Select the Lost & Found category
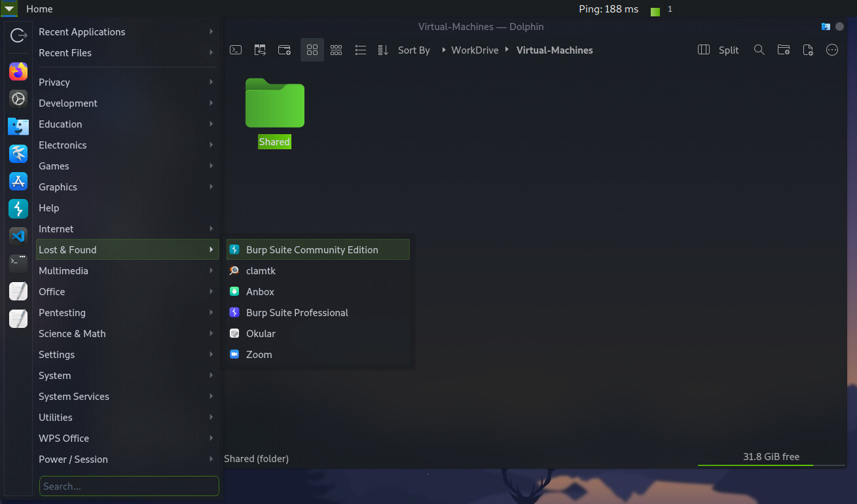 (x=127, y=249)
